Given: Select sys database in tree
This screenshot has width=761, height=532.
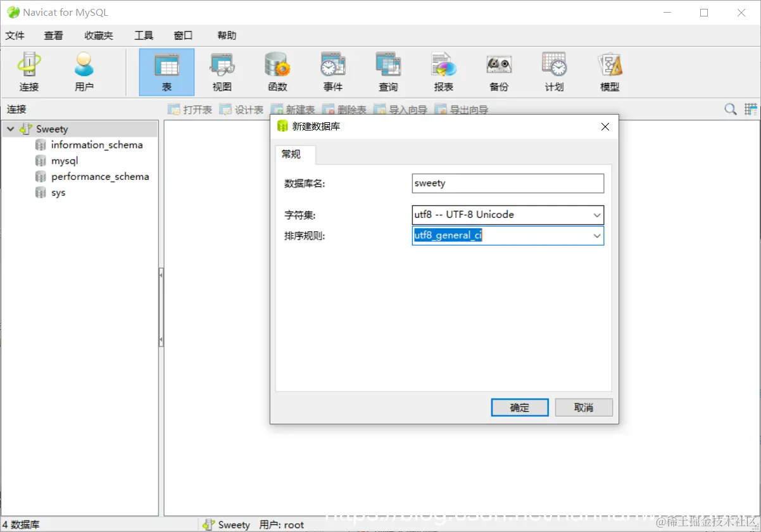Looking at the screenshot, I should (x=58, y=193).
